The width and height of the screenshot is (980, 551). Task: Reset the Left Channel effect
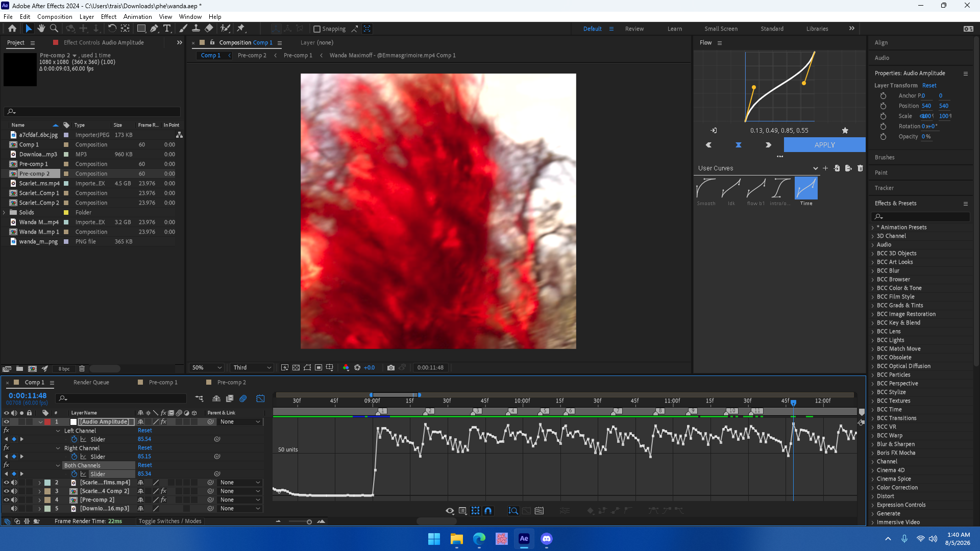pos(145,431)
